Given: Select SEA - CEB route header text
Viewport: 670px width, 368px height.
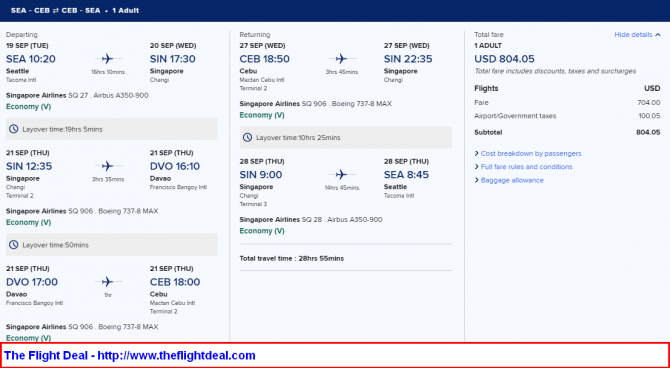Looking at the screenshot, I should pos(26,11).
